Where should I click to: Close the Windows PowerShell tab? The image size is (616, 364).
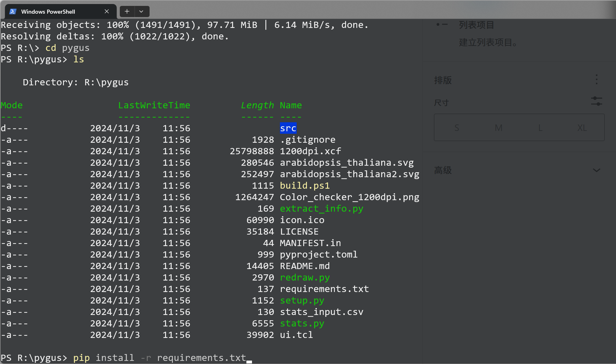(x=107, y=11)
